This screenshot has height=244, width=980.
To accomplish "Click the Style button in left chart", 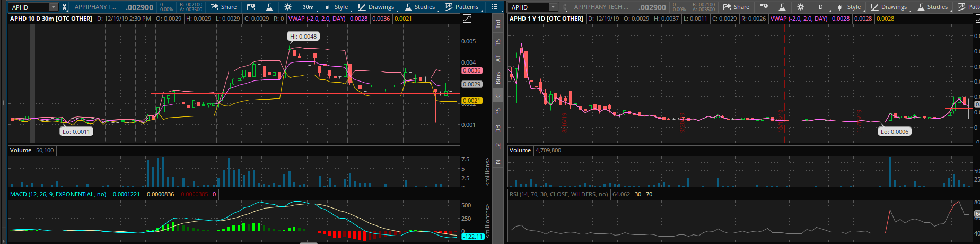I will point(337,7).
